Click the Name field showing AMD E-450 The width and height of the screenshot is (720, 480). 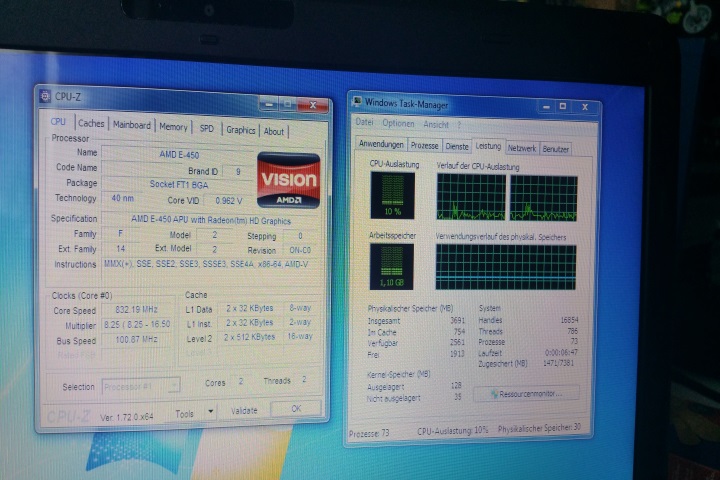179,154
